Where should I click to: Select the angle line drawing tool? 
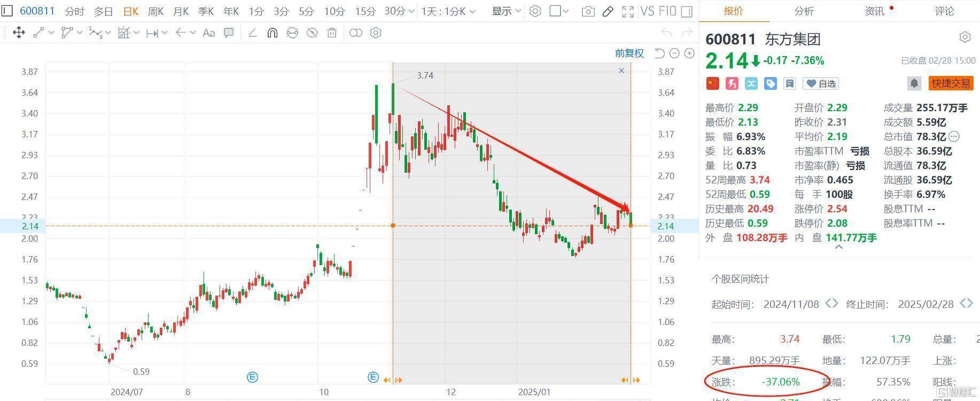coord(253,33)
